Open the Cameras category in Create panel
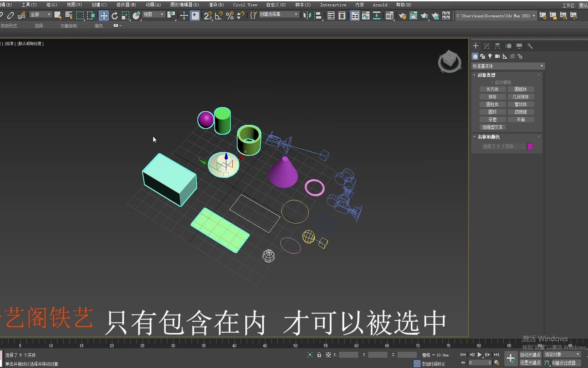 (x=497, y=56)
